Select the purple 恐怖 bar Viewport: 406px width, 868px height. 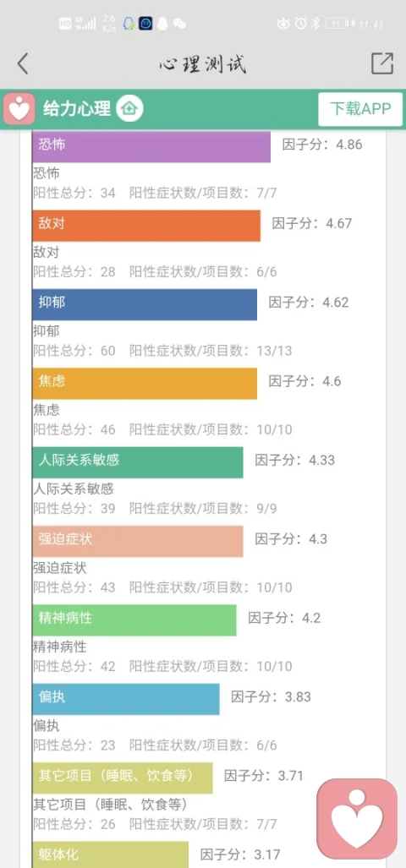tap(151, 147)
